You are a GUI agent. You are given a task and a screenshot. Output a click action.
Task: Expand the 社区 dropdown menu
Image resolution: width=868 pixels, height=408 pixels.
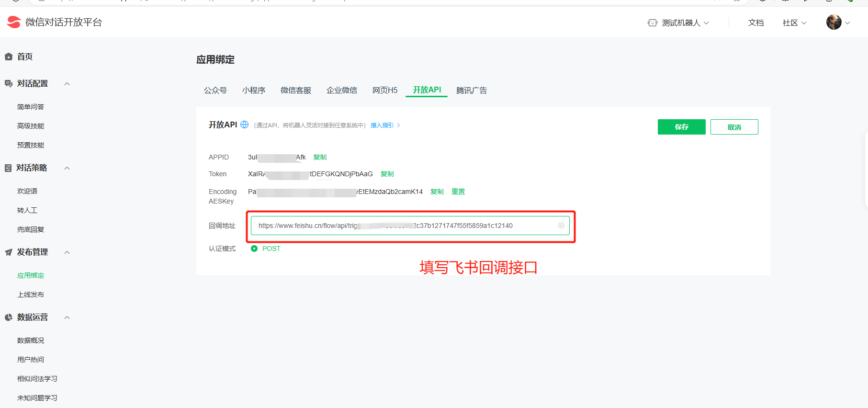pos(794,23)
